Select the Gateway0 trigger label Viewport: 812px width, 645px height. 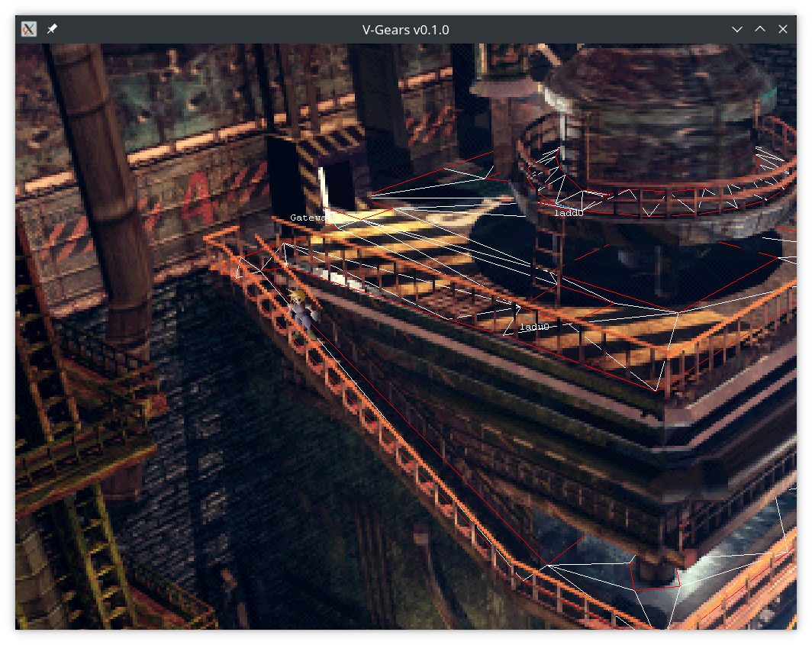point(314,218)
